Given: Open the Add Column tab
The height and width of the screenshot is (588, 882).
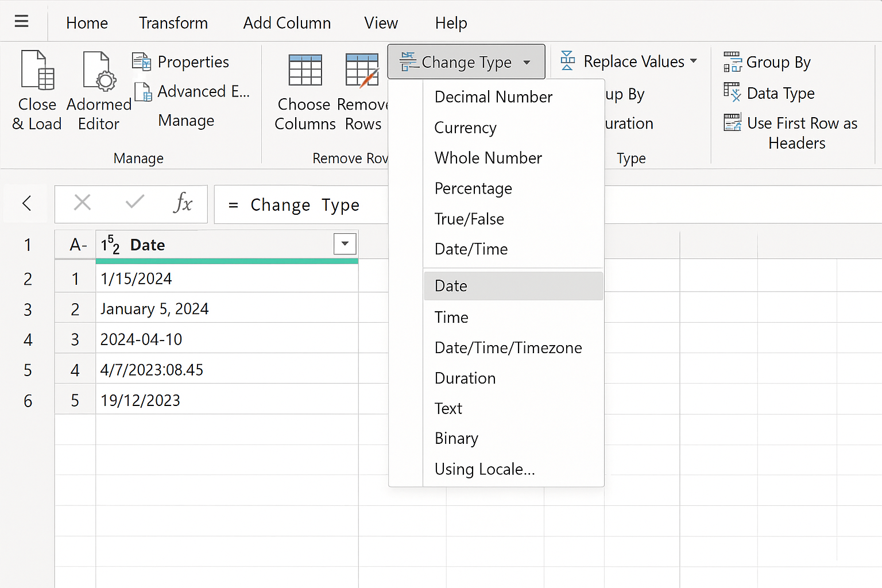Looking at the screenshot, I should coord(287,23).
